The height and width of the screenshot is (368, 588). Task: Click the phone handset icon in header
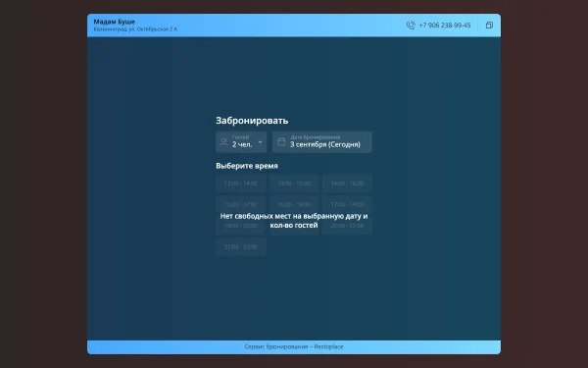tap(411, 26)
